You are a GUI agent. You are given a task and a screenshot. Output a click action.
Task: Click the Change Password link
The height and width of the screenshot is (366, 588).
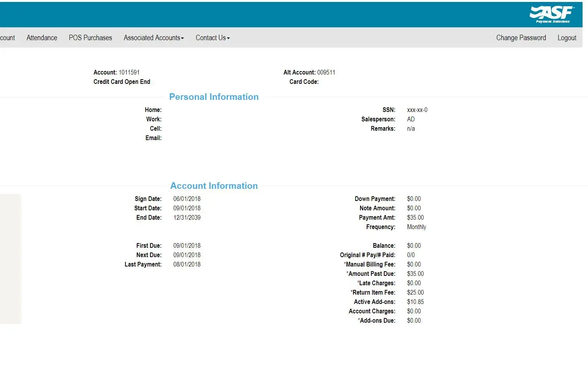click(x=521, y=38)
